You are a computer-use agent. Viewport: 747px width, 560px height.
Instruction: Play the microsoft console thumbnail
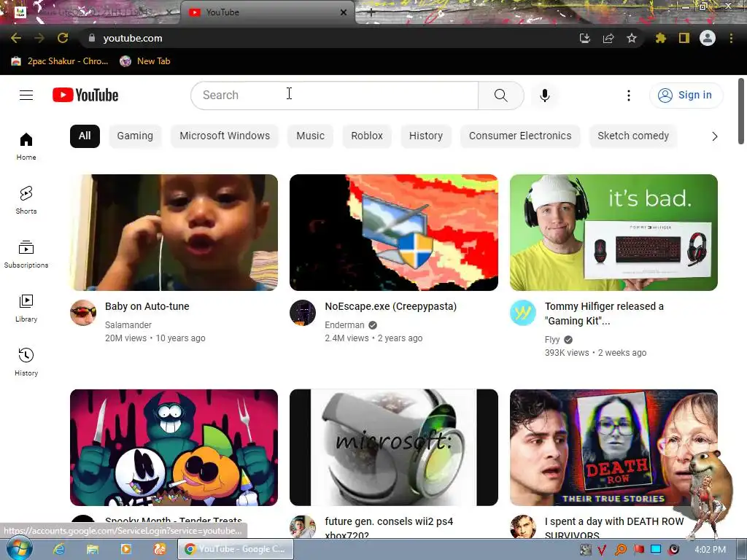(393, 448)
